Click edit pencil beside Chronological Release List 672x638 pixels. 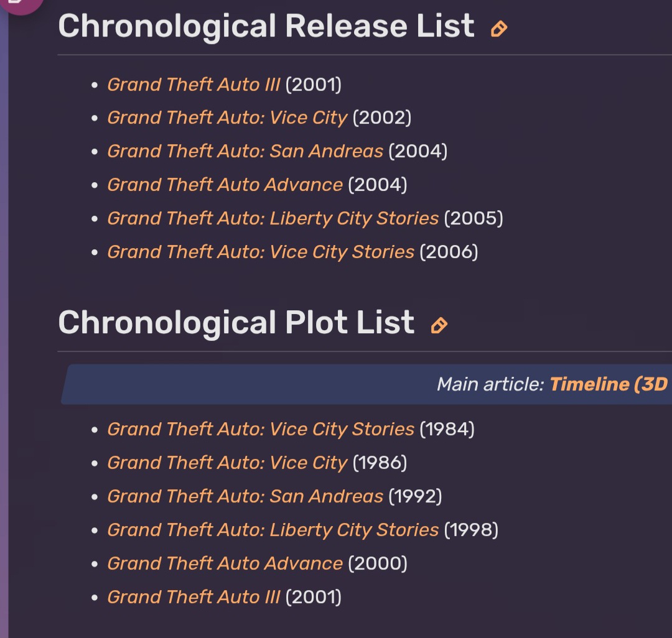point(499,29)
